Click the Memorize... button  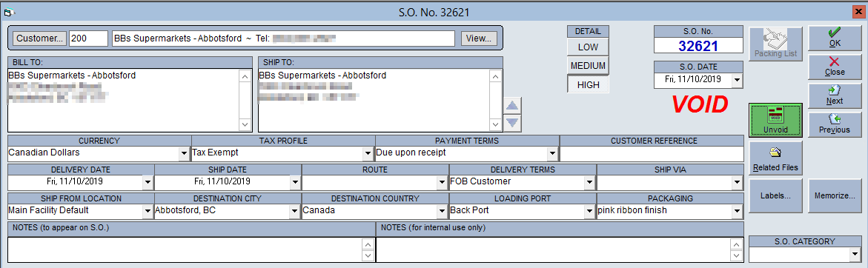coord(834,195)
